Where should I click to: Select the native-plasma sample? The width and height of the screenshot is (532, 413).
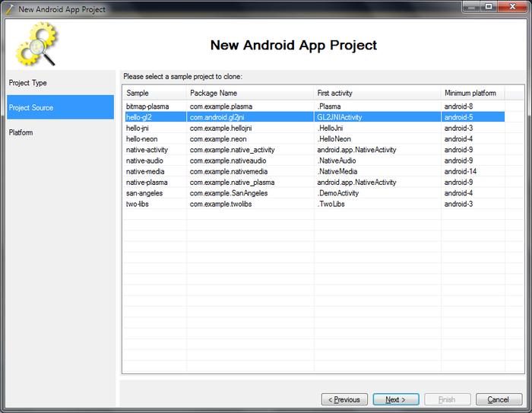147,183
